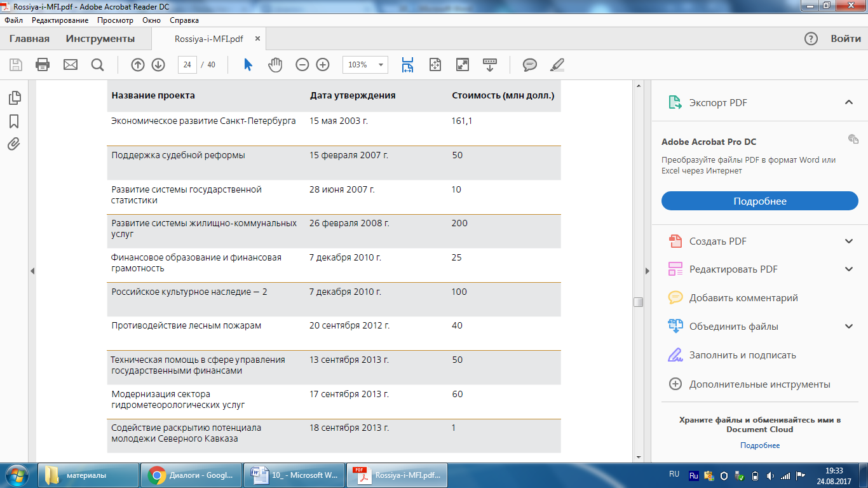The width and height of the screenshot is (868, 488).
Task: Open the Find text magnifier tool
Action: pyautogui.click(x=97, y=65)
